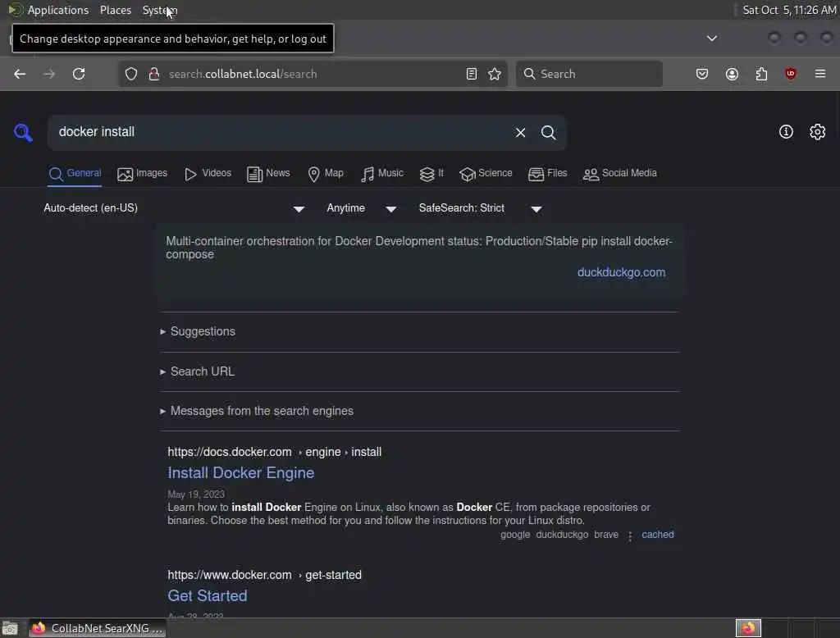Switch to the Social Media category tab
Screen dimensions: 840x638
[620, 174]
